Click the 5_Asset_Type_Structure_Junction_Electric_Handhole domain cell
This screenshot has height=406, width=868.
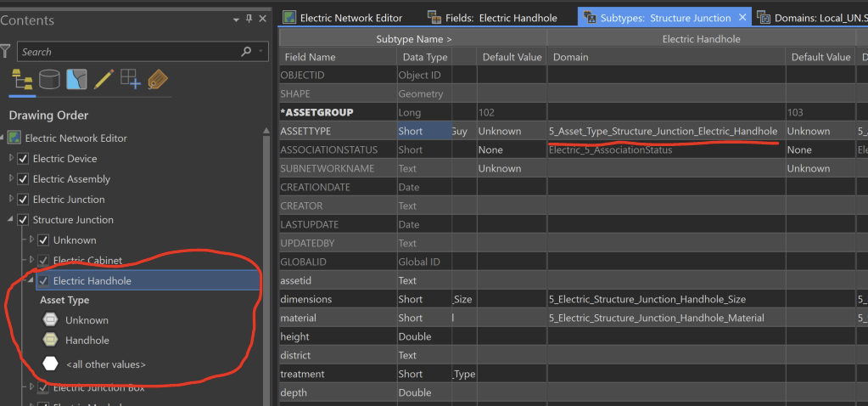point(666,132)
